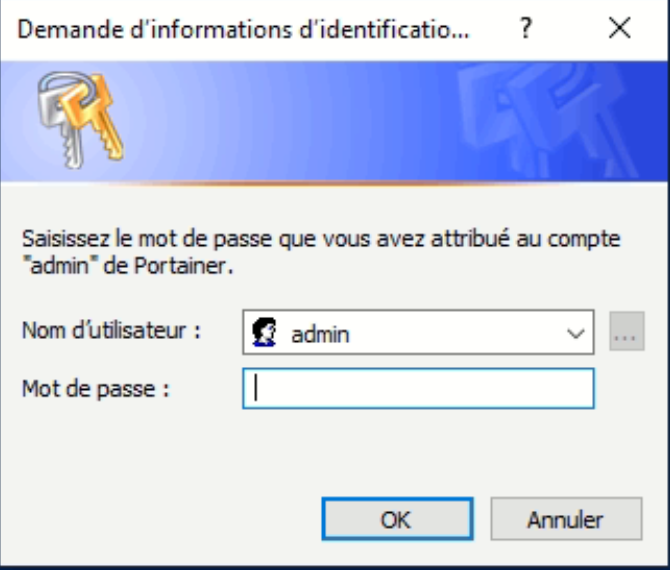Image resolution: width=670 pixels, height=570 pixels.
Task: Focus the Mot de passe input field
Action: pyautogui.click(x=418, y=388)
